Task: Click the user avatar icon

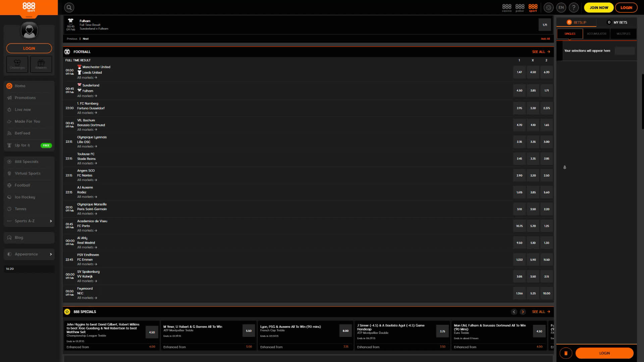Action: [29, 31]
